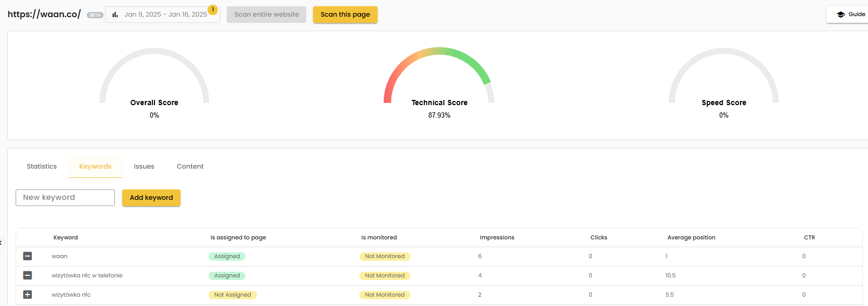Sort by Clicks column header
Viewport: 868px width, 306px height.
pos(599,237)
